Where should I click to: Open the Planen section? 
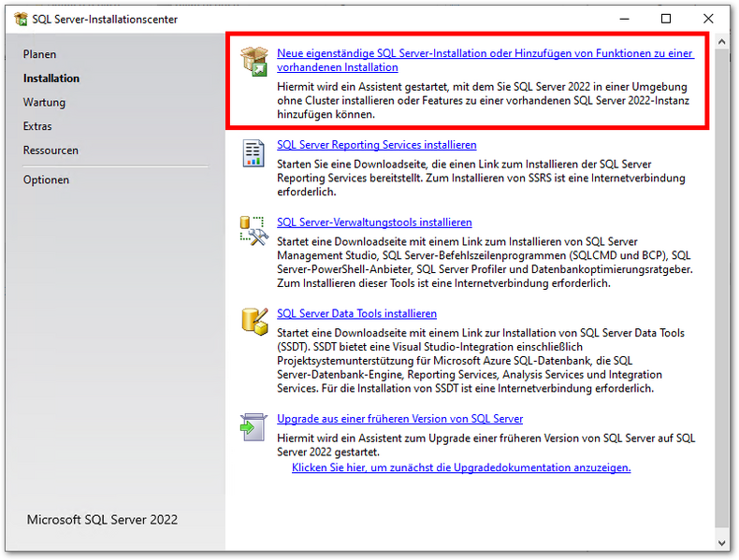[x=40, y=54]
